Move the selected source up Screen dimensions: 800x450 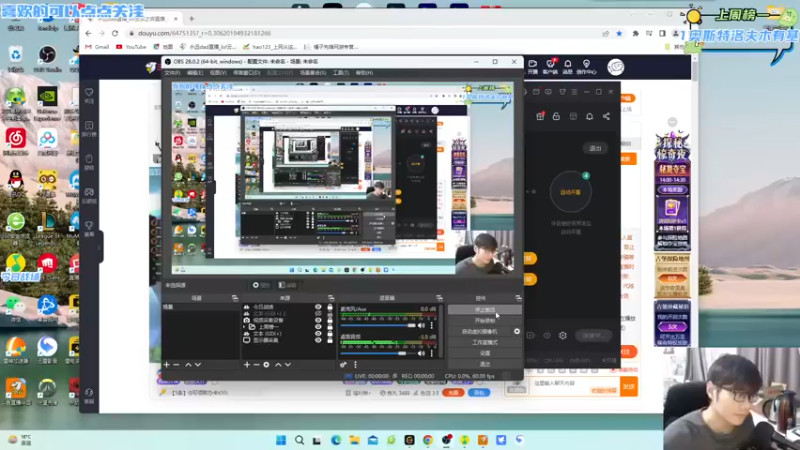[x=278, y=365]
